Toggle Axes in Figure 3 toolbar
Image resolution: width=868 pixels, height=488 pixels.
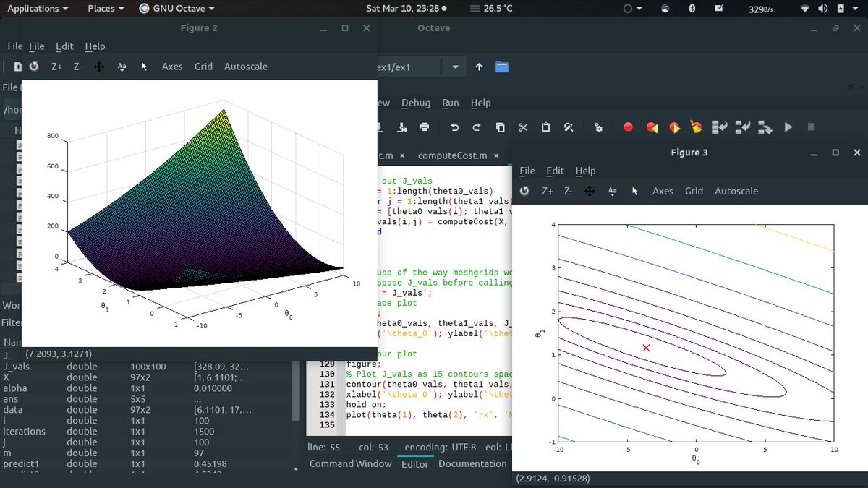[663, 191]
